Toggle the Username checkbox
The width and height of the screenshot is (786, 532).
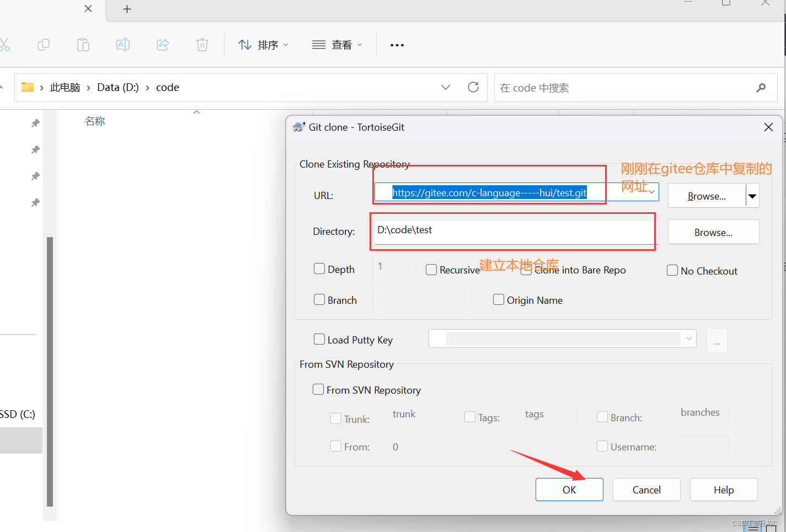602,446
